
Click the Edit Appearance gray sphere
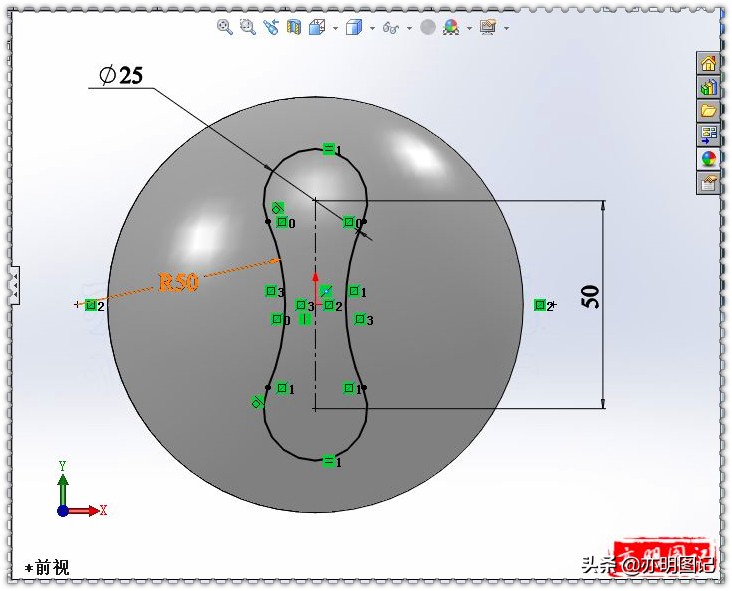[428, 27]
